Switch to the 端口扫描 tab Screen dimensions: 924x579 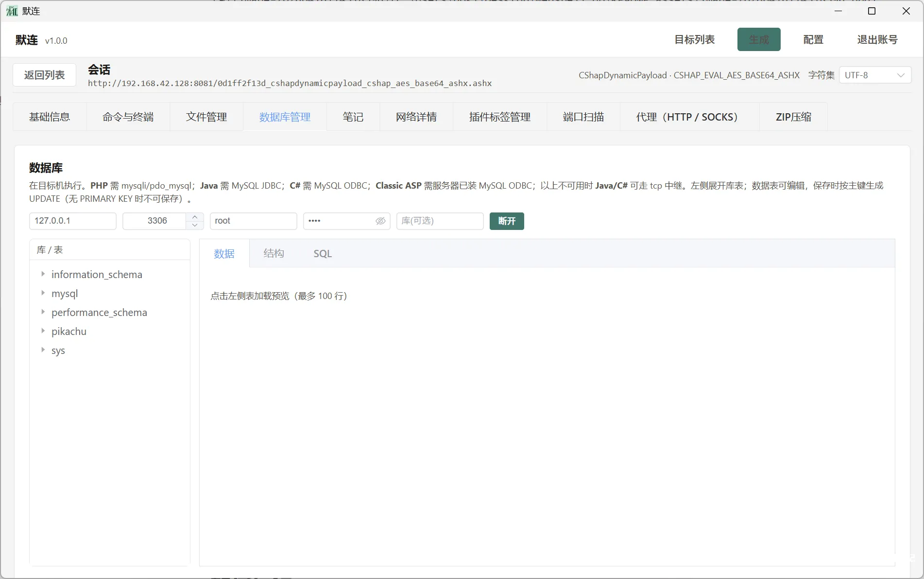(583, 117)
